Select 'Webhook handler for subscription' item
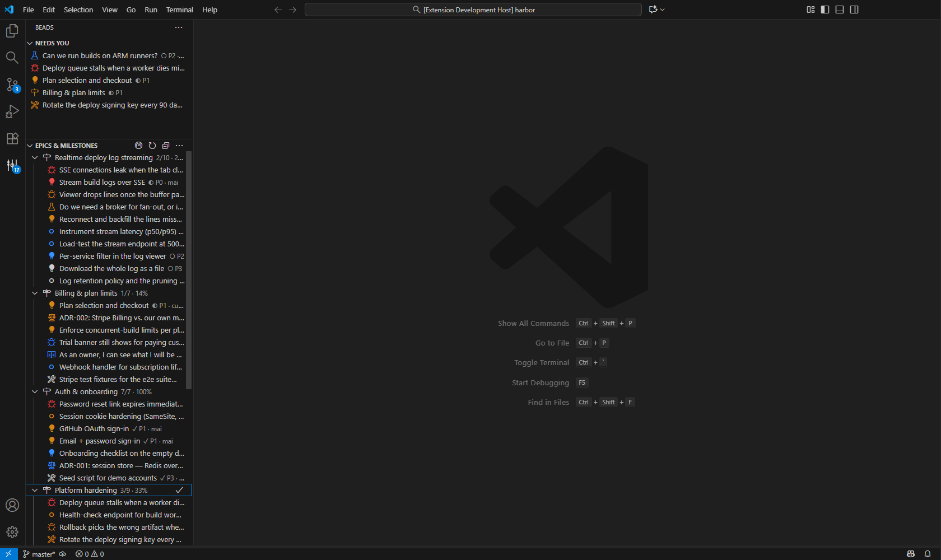 point(106,367)
